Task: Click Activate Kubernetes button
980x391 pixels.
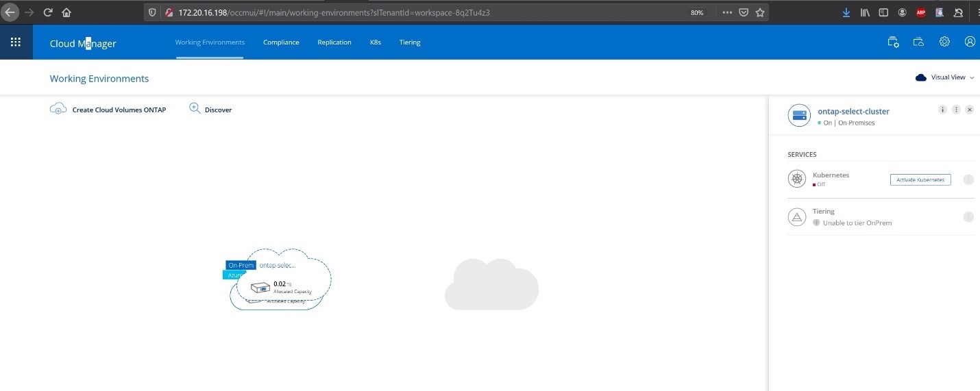Action: click(920, 179)
